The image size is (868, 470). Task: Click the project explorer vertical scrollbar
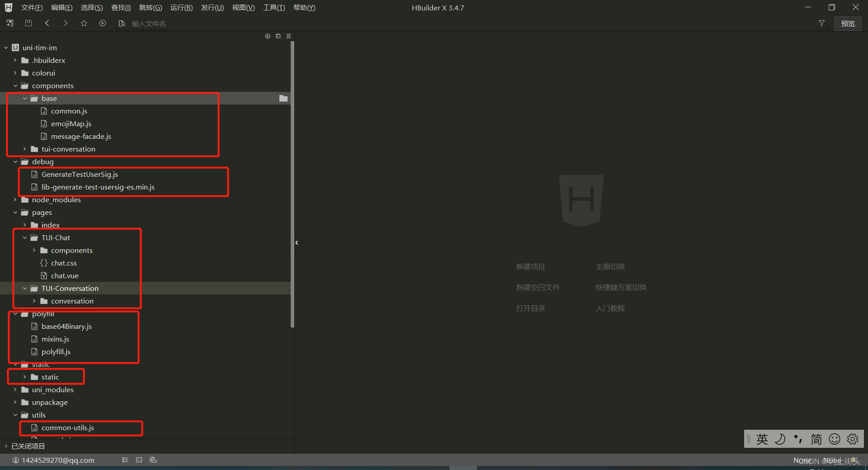pyautogui.click(x=292, y=184)
